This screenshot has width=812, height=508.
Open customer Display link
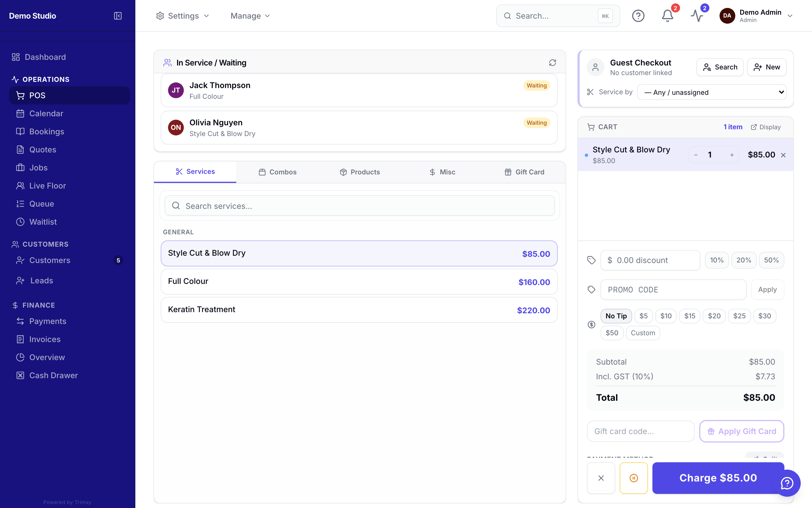(766, 127)
